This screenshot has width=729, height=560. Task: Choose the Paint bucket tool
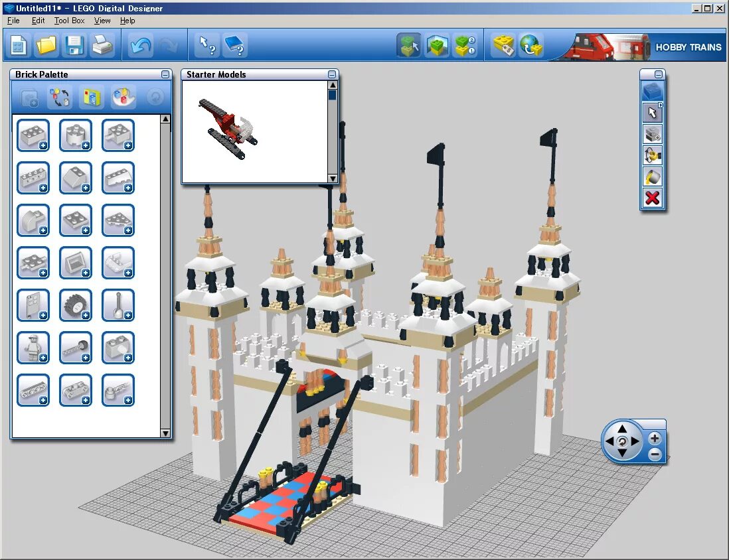tap(652, 177)
